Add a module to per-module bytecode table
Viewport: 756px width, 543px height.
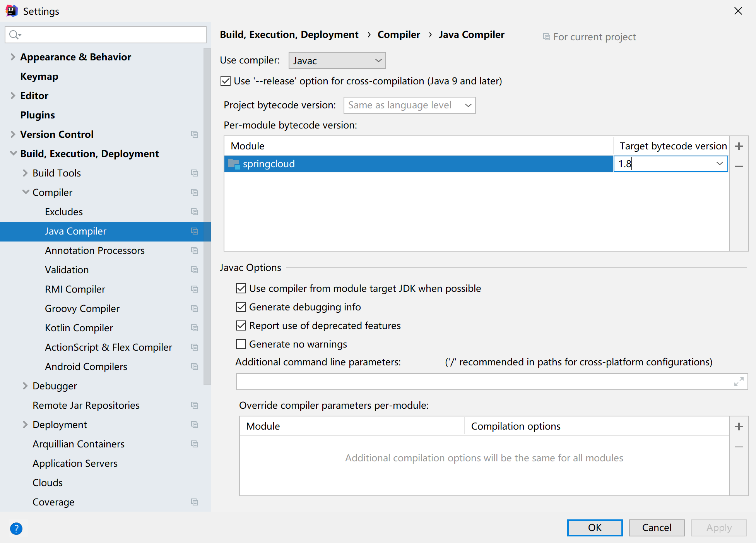(739, 146)
